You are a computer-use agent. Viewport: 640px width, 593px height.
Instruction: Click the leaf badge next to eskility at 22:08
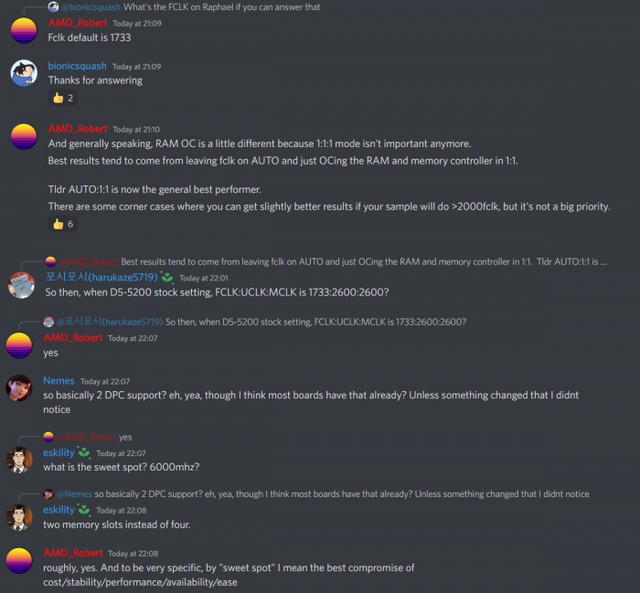click(84, 510)
